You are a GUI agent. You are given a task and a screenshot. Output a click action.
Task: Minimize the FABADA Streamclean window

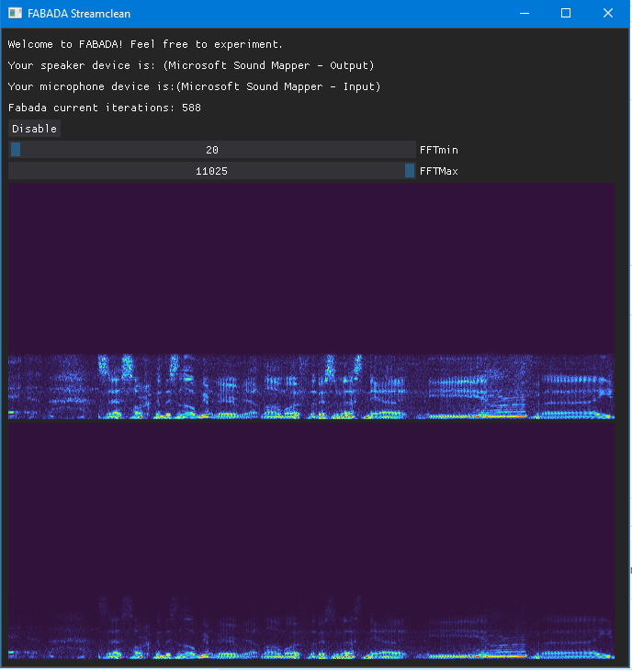525,13
